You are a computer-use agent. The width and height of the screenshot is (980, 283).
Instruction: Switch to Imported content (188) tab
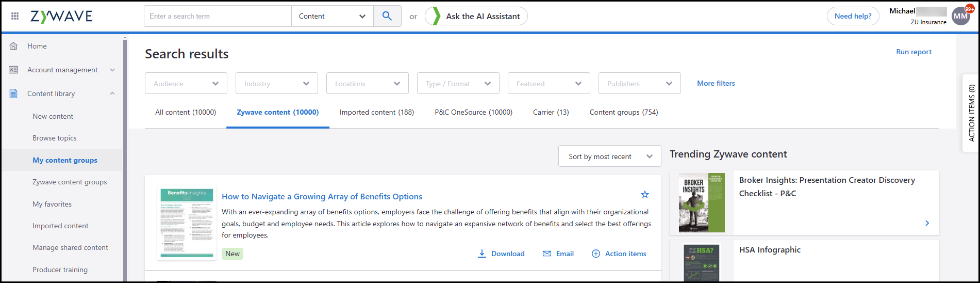377,112
